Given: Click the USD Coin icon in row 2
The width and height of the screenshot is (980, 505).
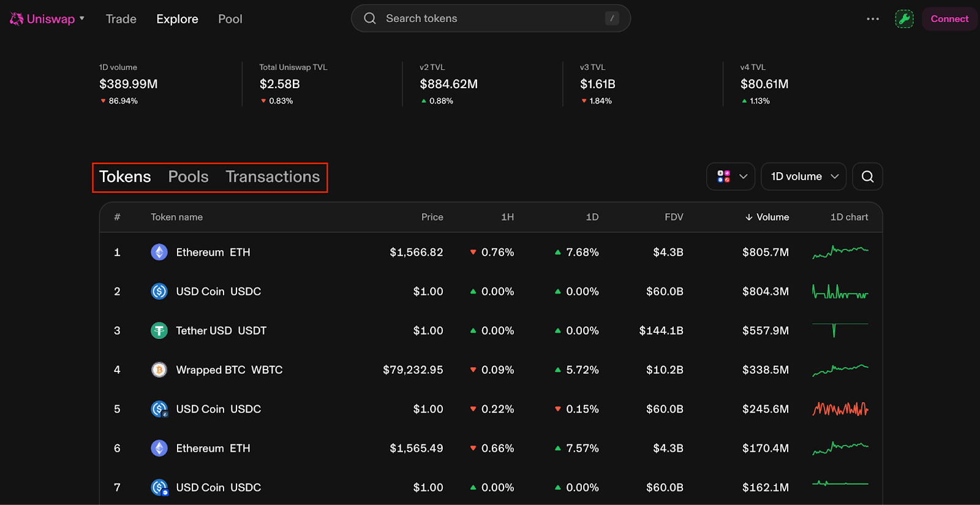Looking at the screenshot, I should click(x=159, y=291).
